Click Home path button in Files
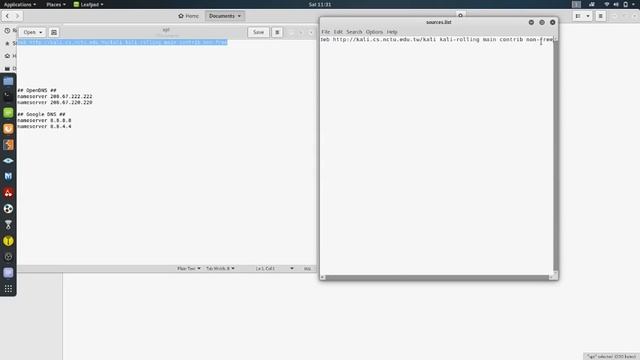Image resolution: width=640 pixels, height=360 pixels. (189, 16)
